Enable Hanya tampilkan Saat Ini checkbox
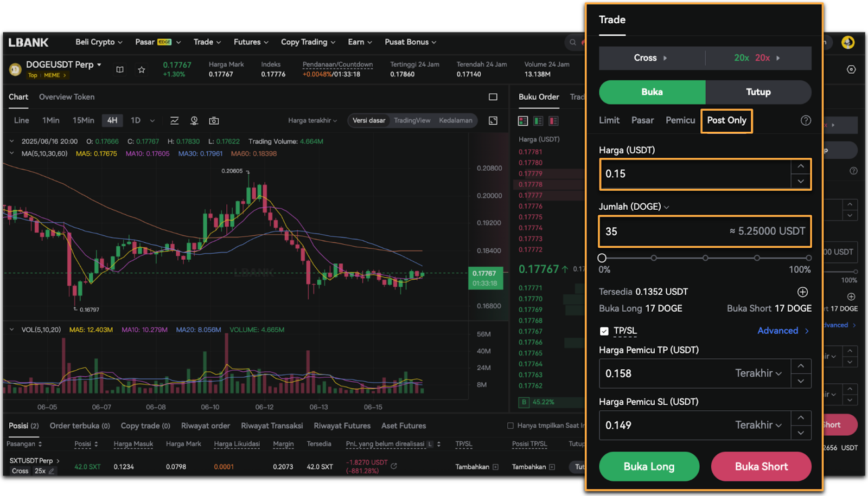The image size is (868, 496). point(510,426)
